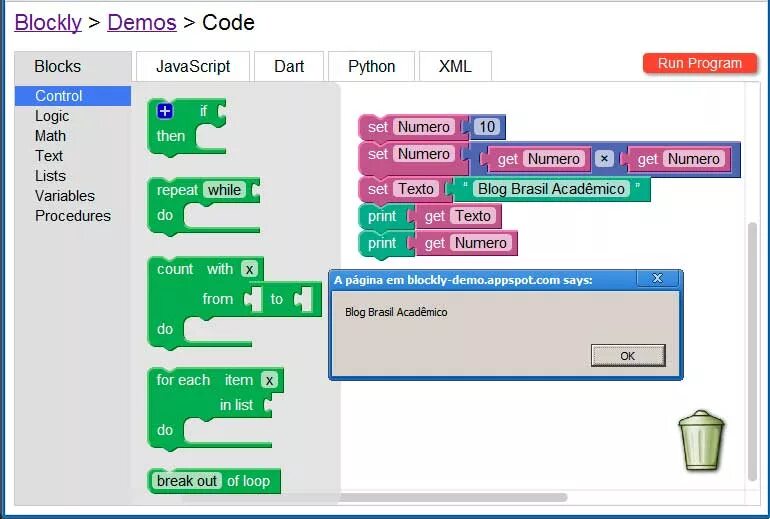Open Numero dropdown on last print block
Image resolution: width=770 pixels, height=519 pixels.
coord(481,243)
